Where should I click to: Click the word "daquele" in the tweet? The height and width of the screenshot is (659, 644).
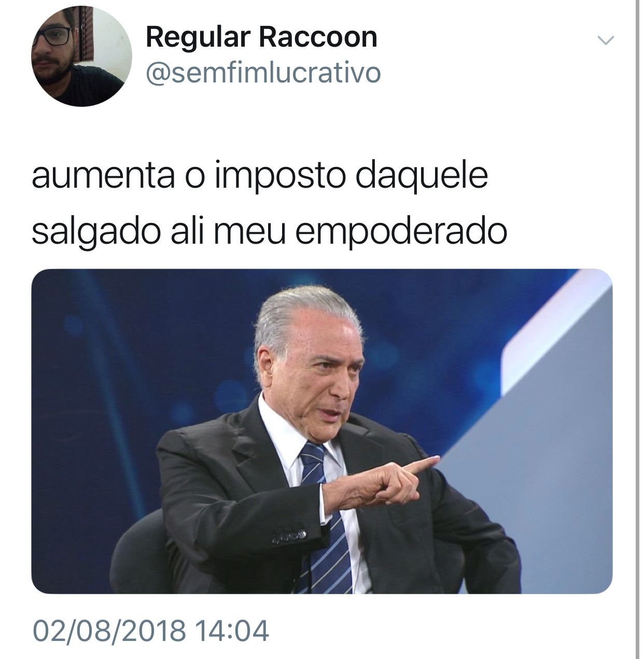(x=422, y=176)
